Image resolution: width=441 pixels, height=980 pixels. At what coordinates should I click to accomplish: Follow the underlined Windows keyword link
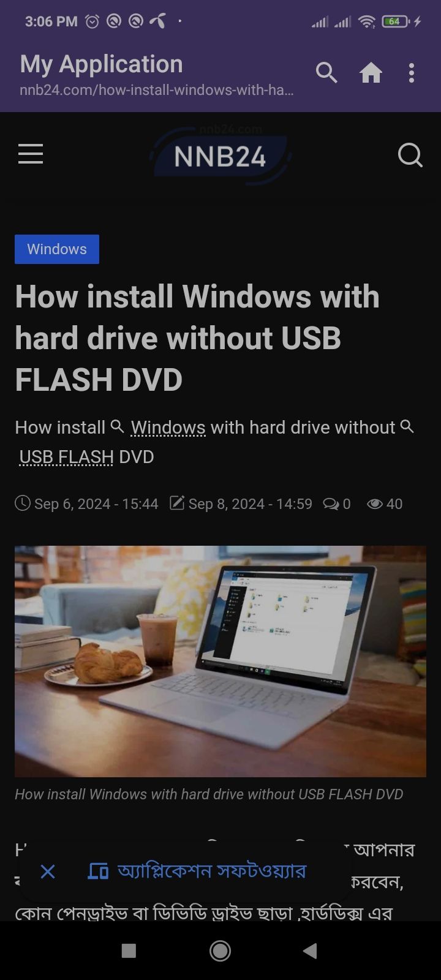click(x=168, y=428)
